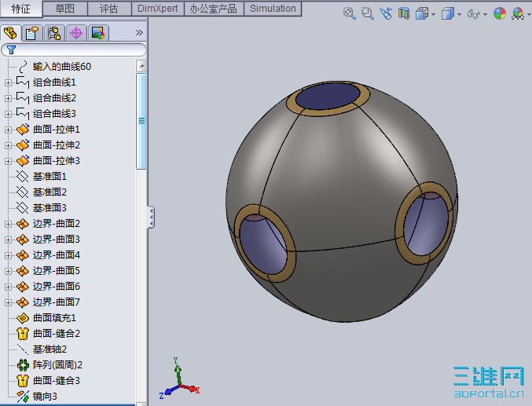Expand the 组合曲线3 tree node
Viewport: 532px width, 406px height.
click(8, 114)
